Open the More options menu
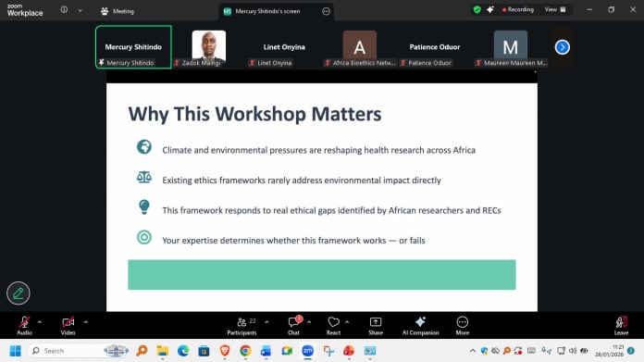This screenshot has width=644, height=362. [463, 326]
